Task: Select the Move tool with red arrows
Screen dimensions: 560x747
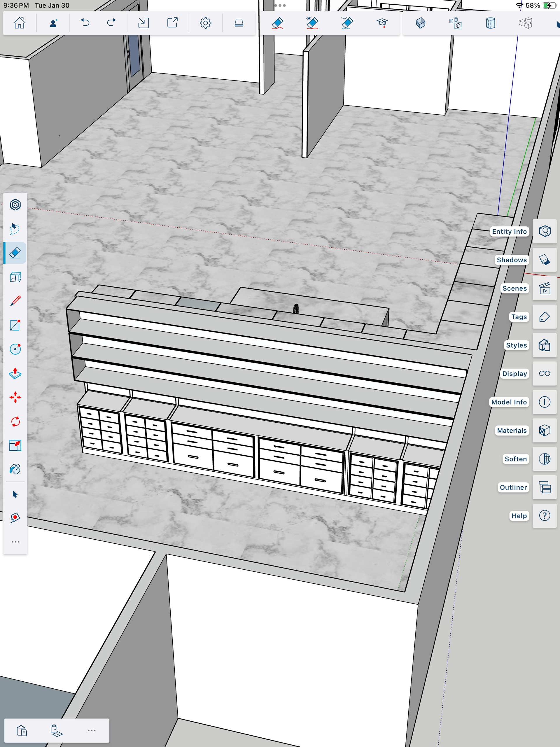Action: [x=15, y=397]
